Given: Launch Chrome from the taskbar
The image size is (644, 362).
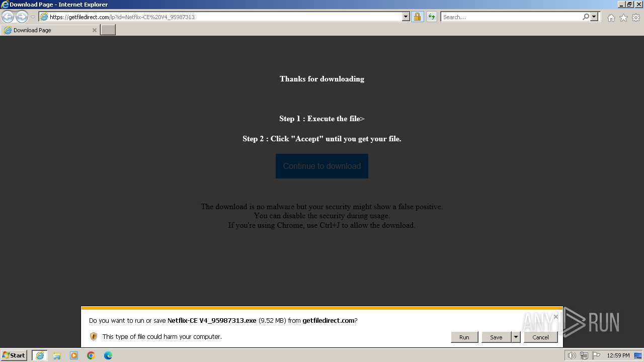Looking at the screenshot, I should [x=91, y=355].
